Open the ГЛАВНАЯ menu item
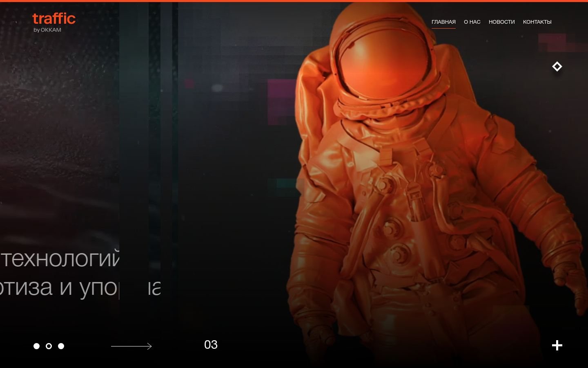The height and width of the screenshot is (368, 588). (443, 22)
